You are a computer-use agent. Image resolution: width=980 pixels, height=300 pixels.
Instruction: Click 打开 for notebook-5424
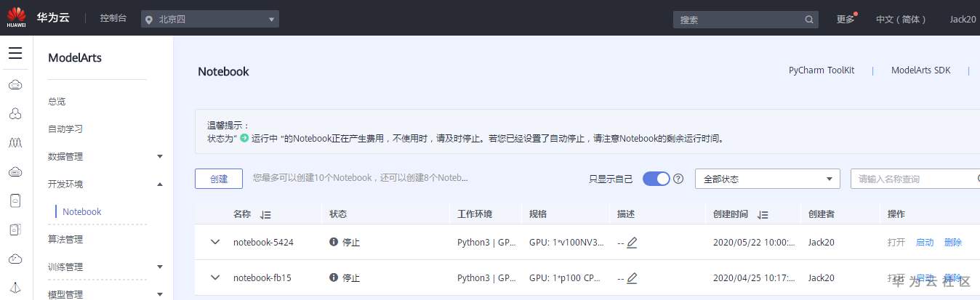pyautogui.click(x=896, y=243)
